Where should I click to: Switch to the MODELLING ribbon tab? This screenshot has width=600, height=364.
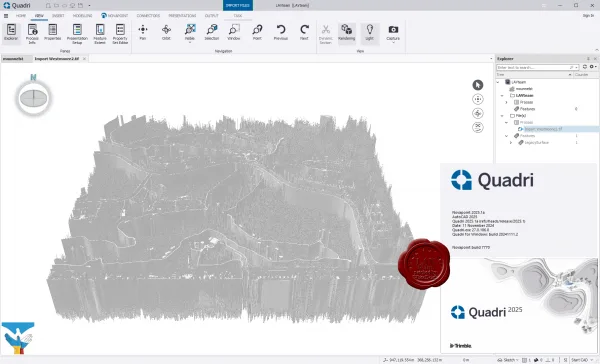coord(82,16)
